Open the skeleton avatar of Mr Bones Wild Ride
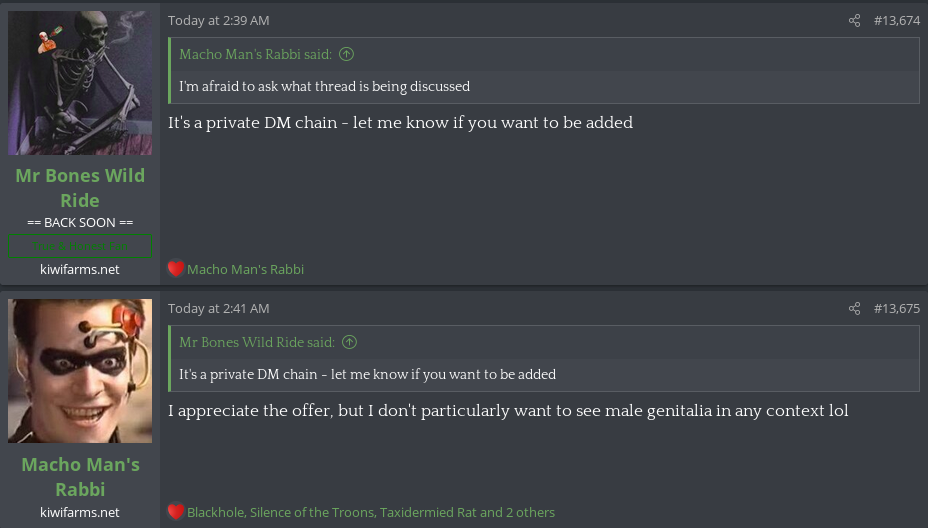The width and height of the screenshot is (928, 528). coord(80,83)
